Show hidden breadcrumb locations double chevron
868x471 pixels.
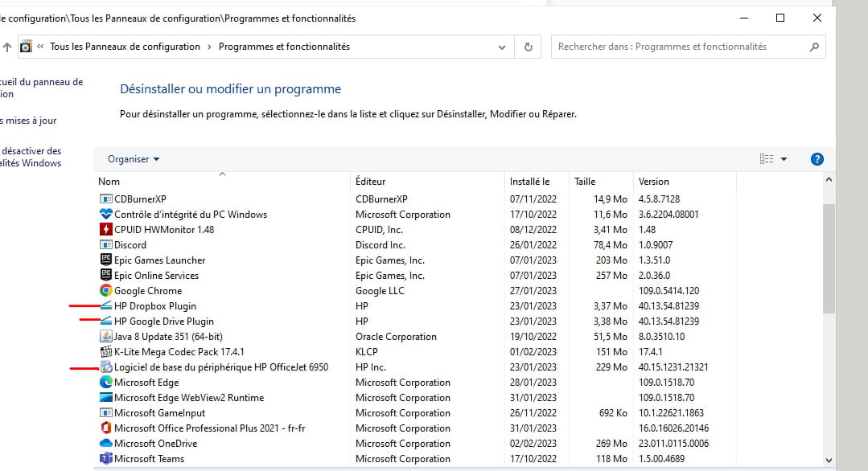(40, 47)
